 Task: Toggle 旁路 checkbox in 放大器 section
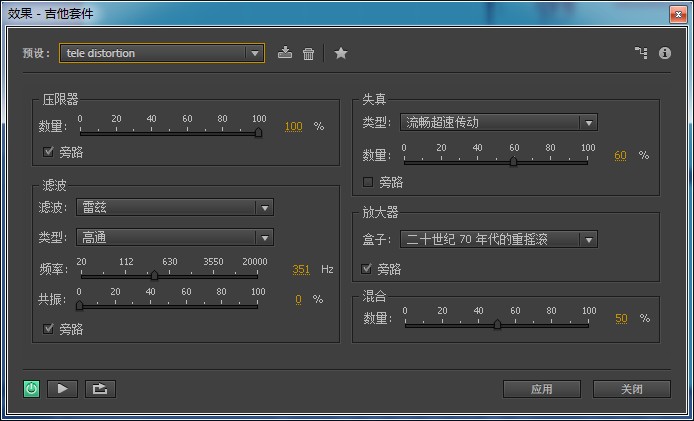coord(366,269)
